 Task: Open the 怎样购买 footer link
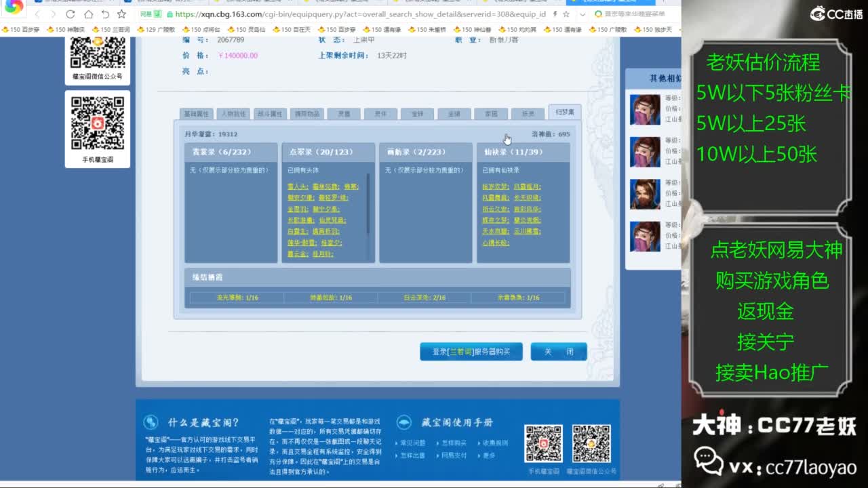tap(454, 443)
